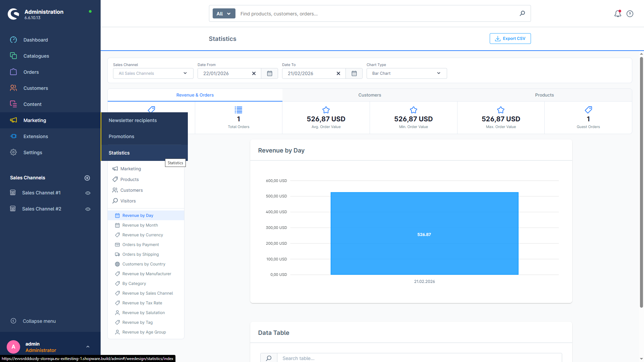This screenshot has height=362, width=644.
Task: Open the search scope All dropdown
Action: (x=223, y=13)
